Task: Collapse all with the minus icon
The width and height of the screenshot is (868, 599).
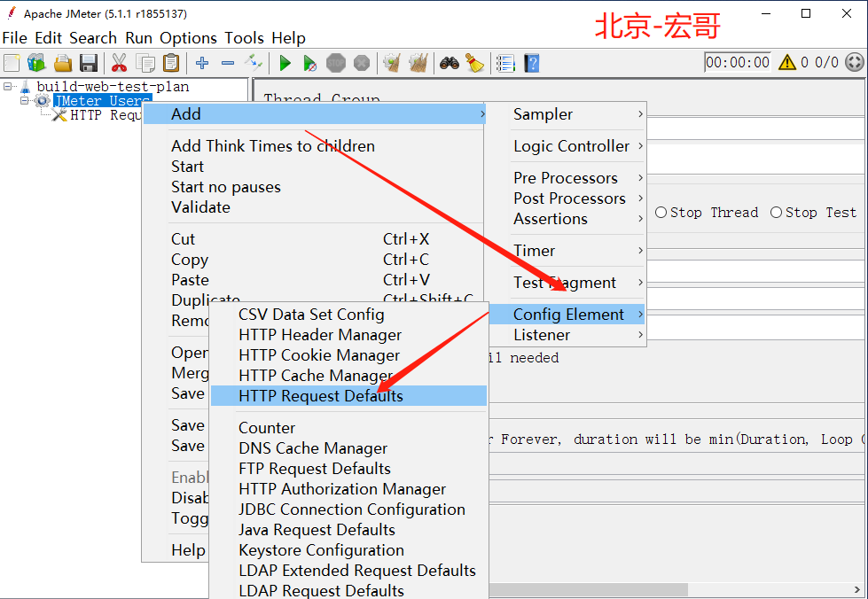Action: (228, 63)
